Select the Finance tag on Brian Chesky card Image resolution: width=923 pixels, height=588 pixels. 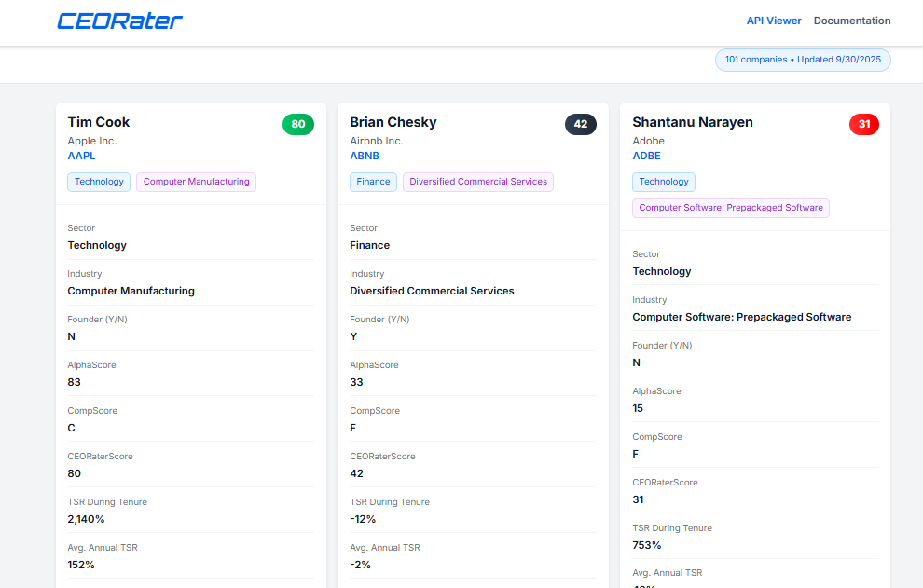pyautogui.click(x=373, y=182)
